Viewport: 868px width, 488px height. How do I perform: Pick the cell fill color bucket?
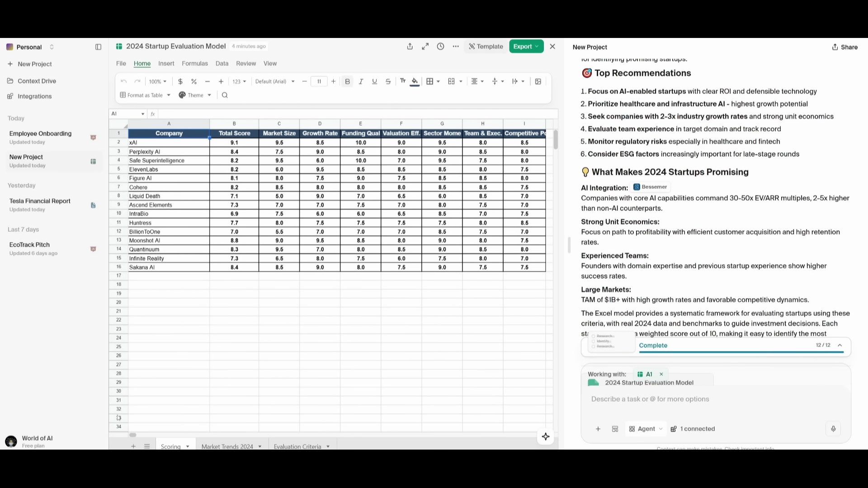415,82
